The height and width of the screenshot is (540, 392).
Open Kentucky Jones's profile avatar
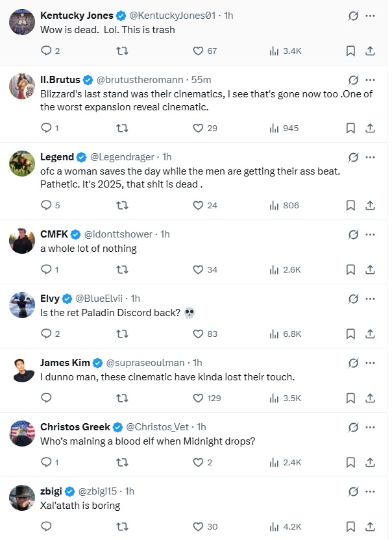click(22, 22)
